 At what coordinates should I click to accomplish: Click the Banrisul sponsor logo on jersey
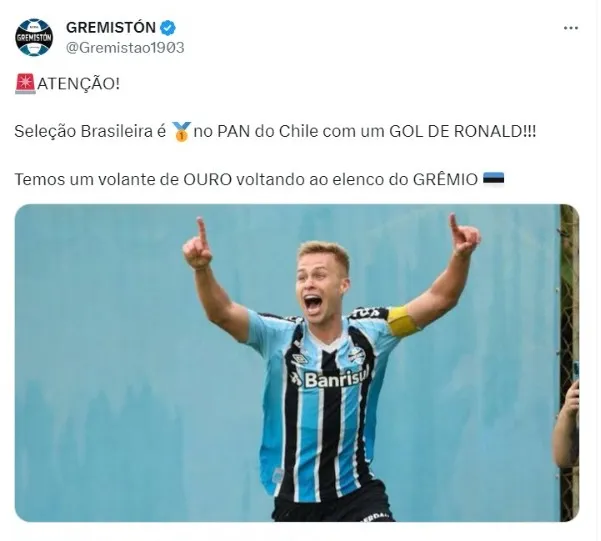330,378
